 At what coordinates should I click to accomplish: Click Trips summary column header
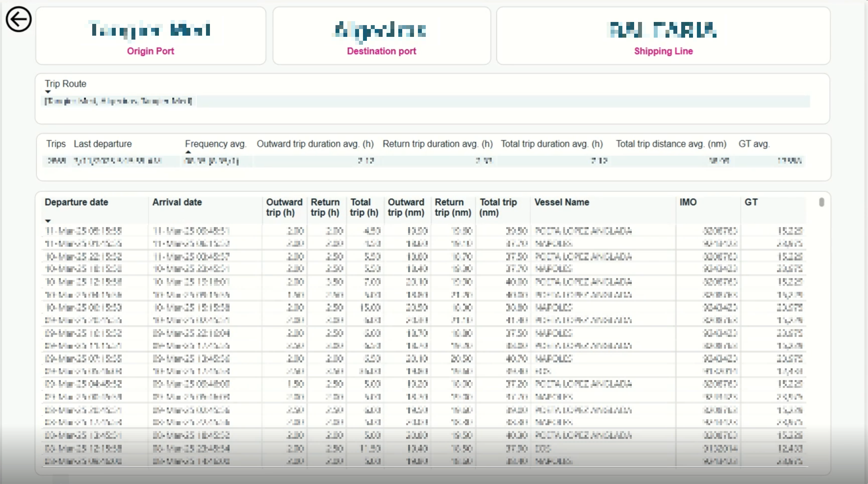[x=56, y=144]
